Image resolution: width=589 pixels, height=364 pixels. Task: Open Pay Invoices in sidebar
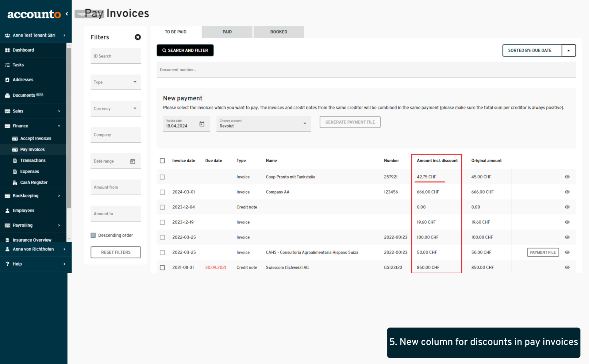click(x=33, y=150)
